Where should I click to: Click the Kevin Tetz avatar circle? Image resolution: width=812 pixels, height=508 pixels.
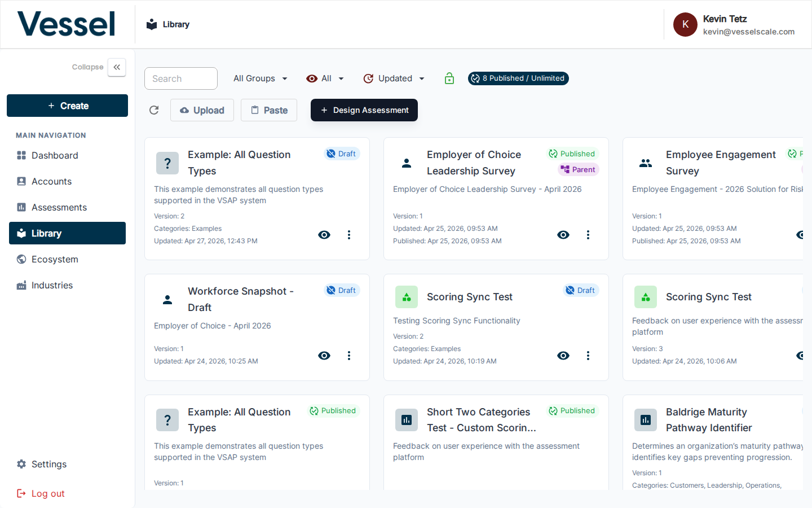[685, 24]
